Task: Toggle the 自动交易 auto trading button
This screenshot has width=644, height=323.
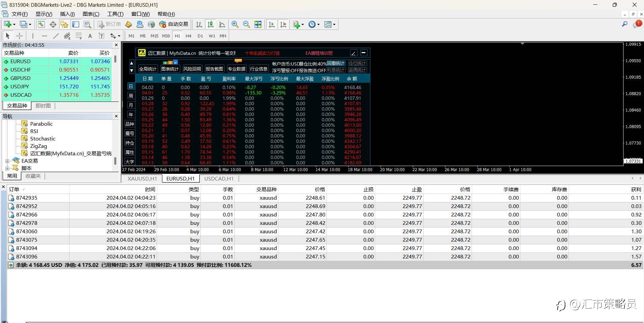Action: [174, 24]
